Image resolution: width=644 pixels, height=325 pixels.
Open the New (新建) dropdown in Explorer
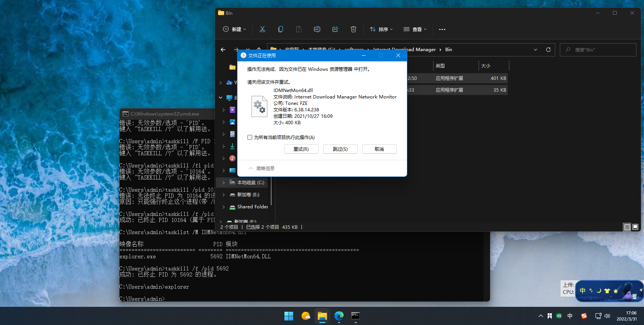click(x=234, y=29)
